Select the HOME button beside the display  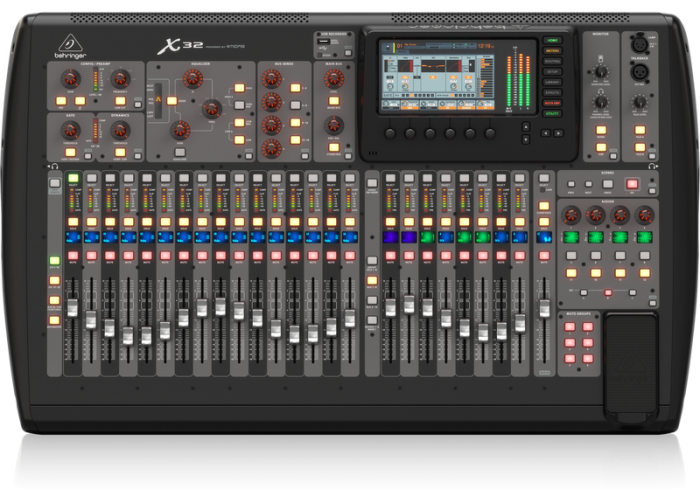tap(552, 40)
